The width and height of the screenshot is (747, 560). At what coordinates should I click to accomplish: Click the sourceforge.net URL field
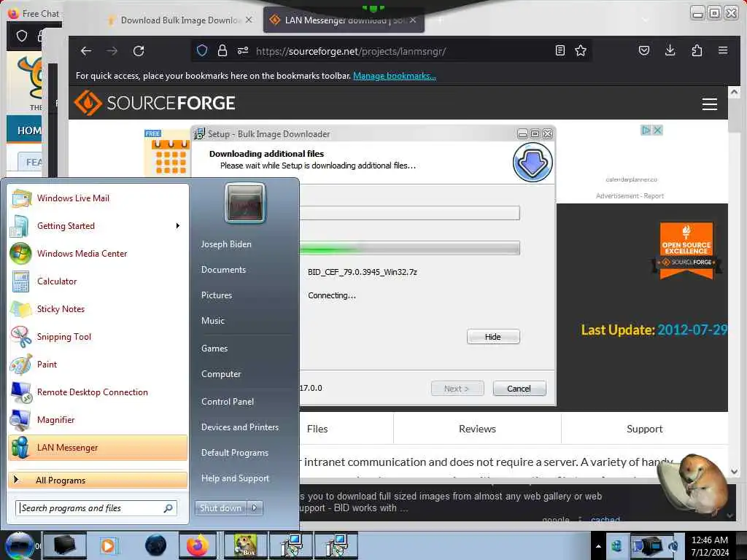(351, 52)
